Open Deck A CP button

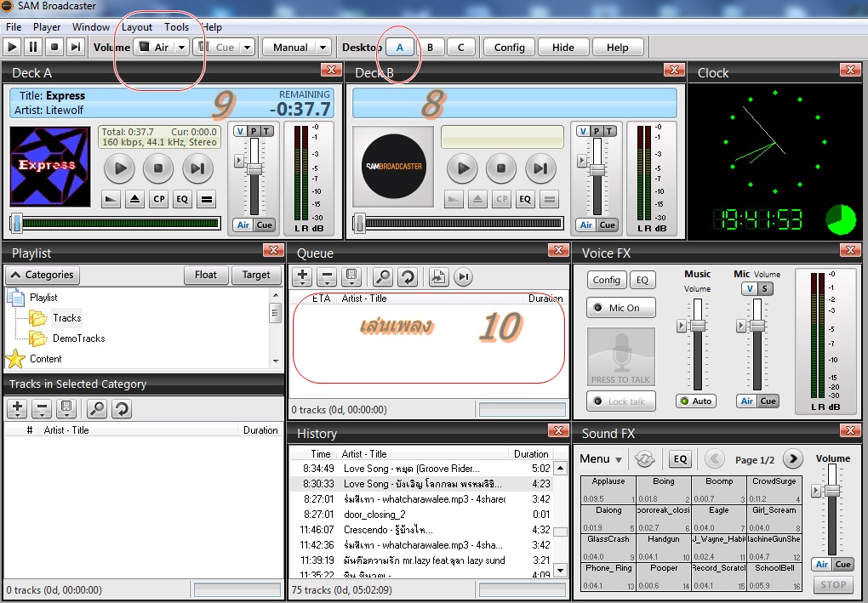(x=159, y=199)
